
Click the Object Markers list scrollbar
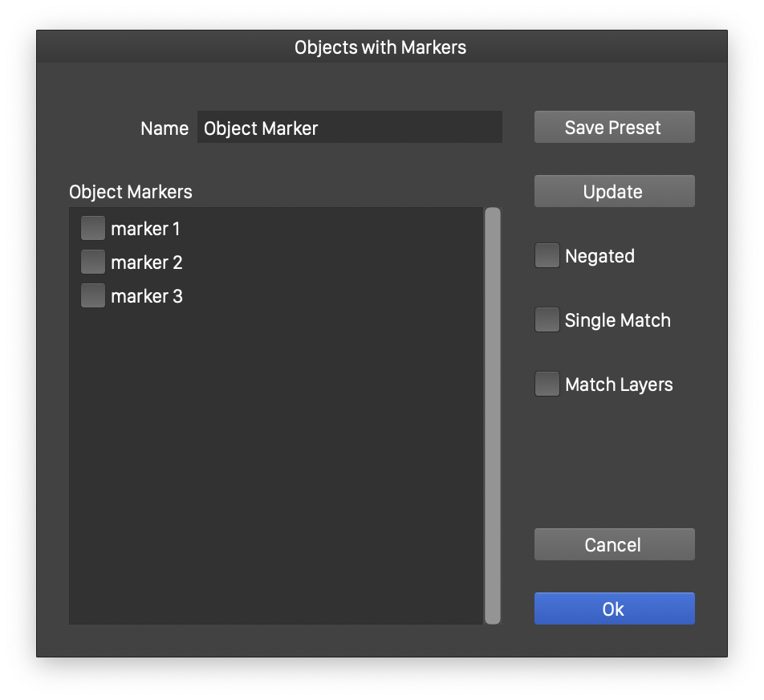[492, 415]
